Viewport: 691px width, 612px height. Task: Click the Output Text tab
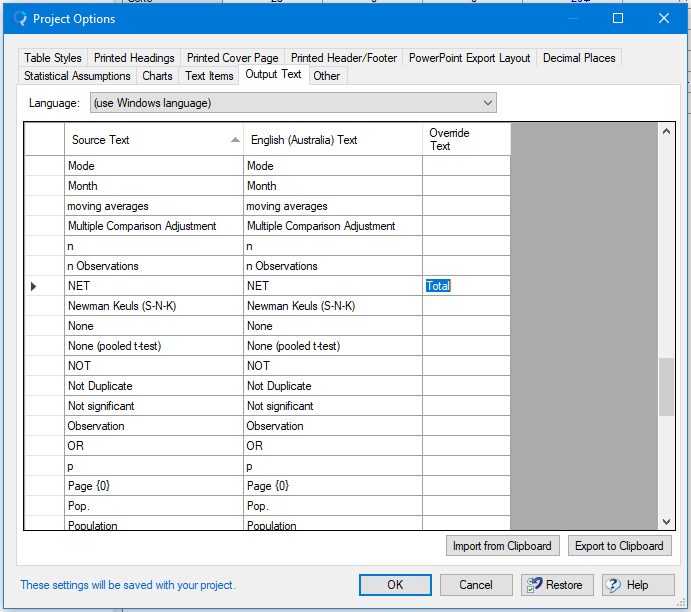coord(273,74)
